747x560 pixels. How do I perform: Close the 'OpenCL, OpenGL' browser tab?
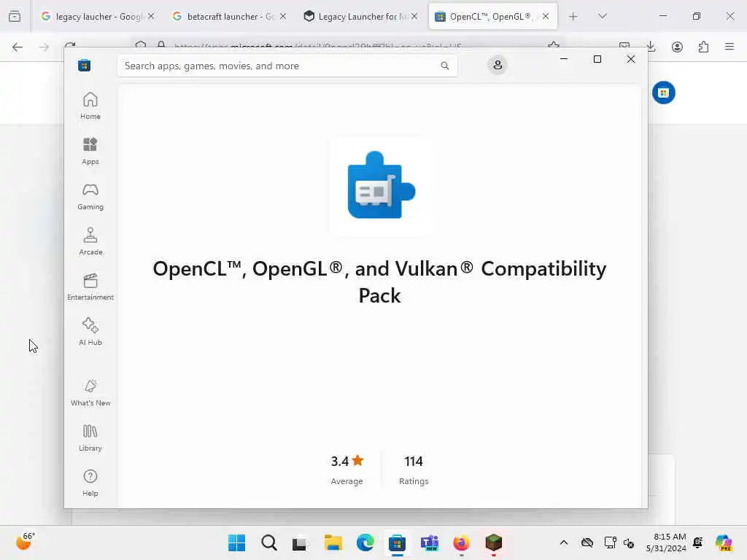tap(546, 16)
